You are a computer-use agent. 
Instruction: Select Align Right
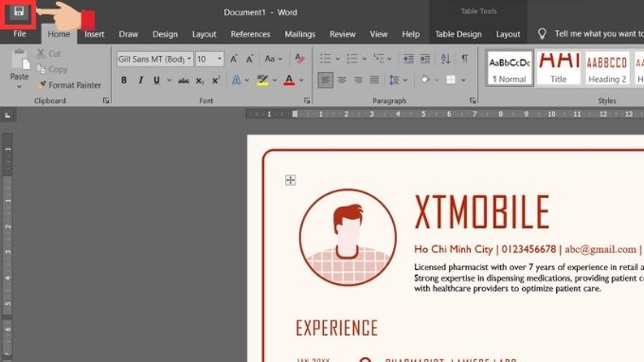(358, 81)
